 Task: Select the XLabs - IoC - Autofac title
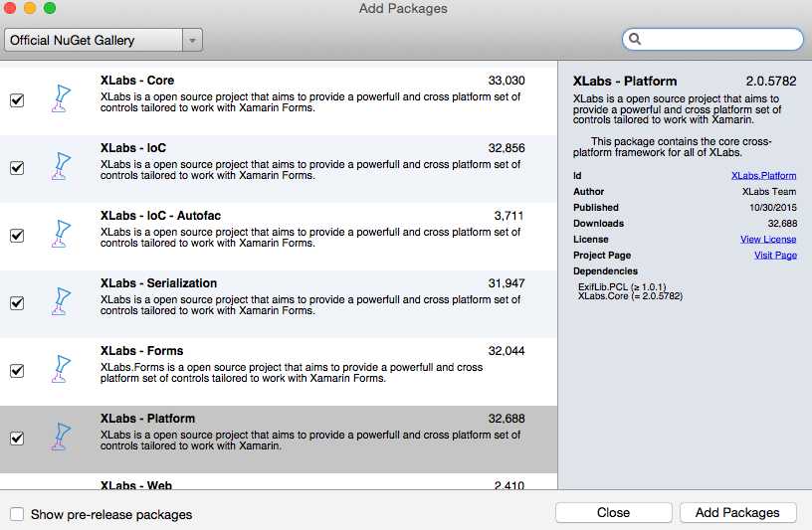160,216
